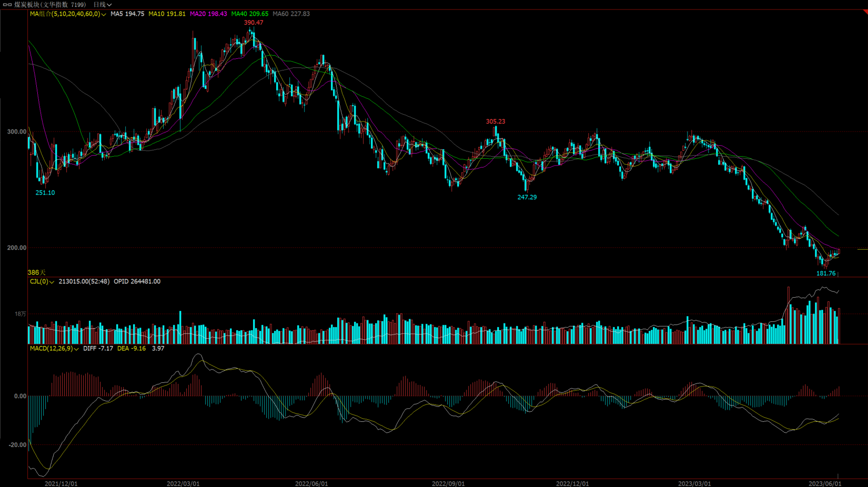Click the 2023/03/01 date marker
868x487 pixels.
[x=694, y=484]
